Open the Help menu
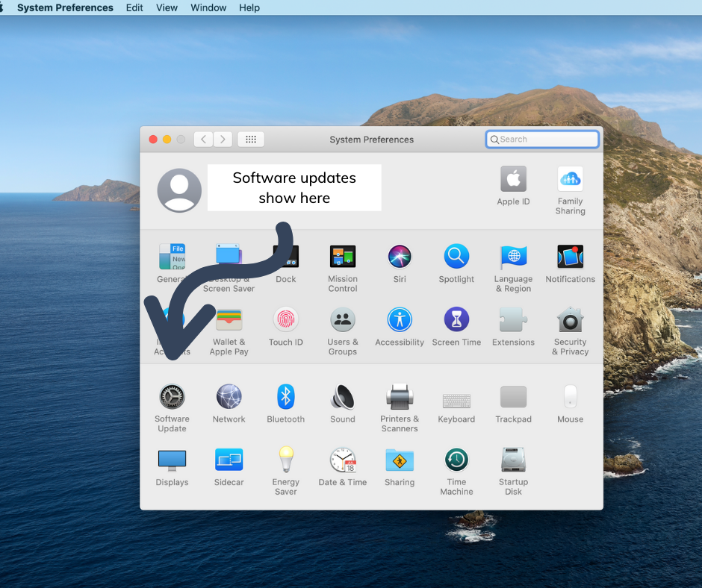Screen dimensions: 702x588 249,7
